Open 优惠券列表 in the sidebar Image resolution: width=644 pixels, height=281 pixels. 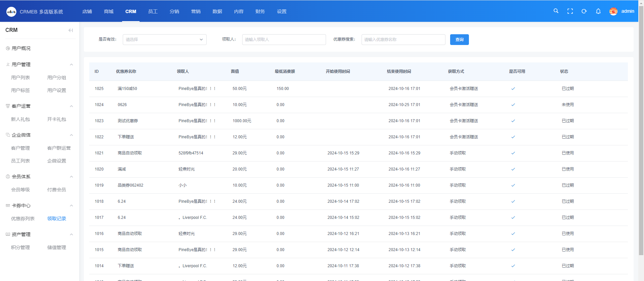tap(23, 219)
